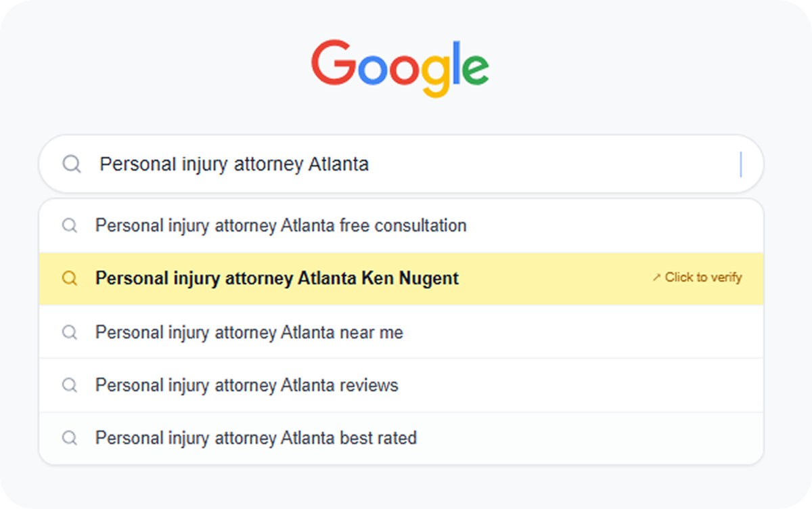Select the 'free consultation' autocomplete suggestion
The height and width of the screenshot is (509, 812).
[281, 225]
